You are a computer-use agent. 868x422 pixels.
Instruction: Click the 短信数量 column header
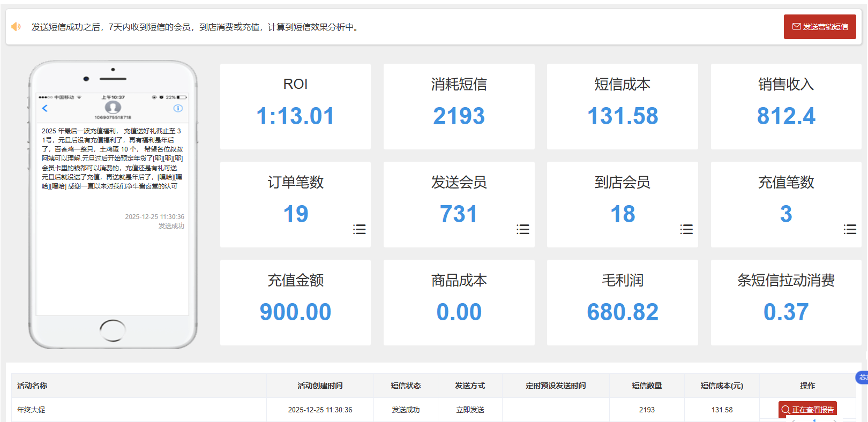coord(647,386)
